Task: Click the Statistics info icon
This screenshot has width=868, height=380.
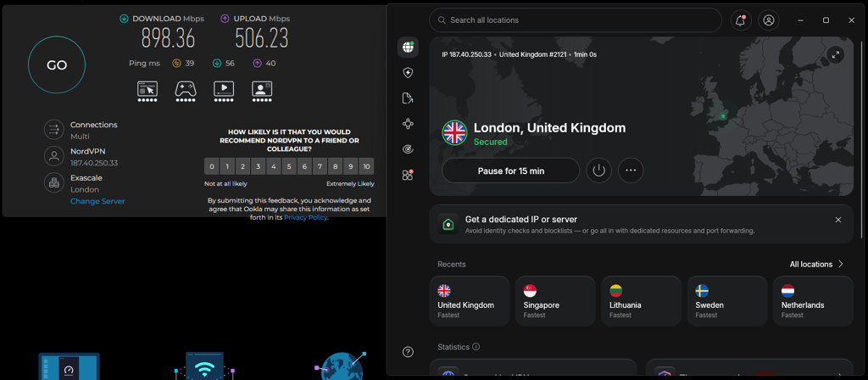Action: tap(476, 347)
